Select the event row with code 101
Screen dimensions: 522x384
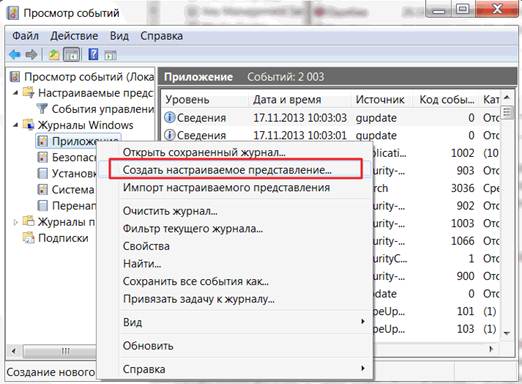[x=436, y=311]
